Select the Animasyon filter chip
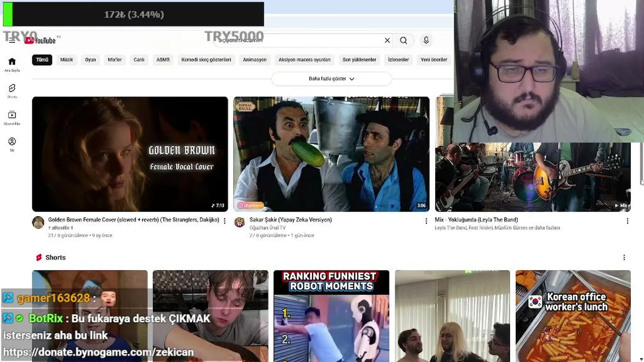This screenshot has height=362, width=644. tap(255, 60)
